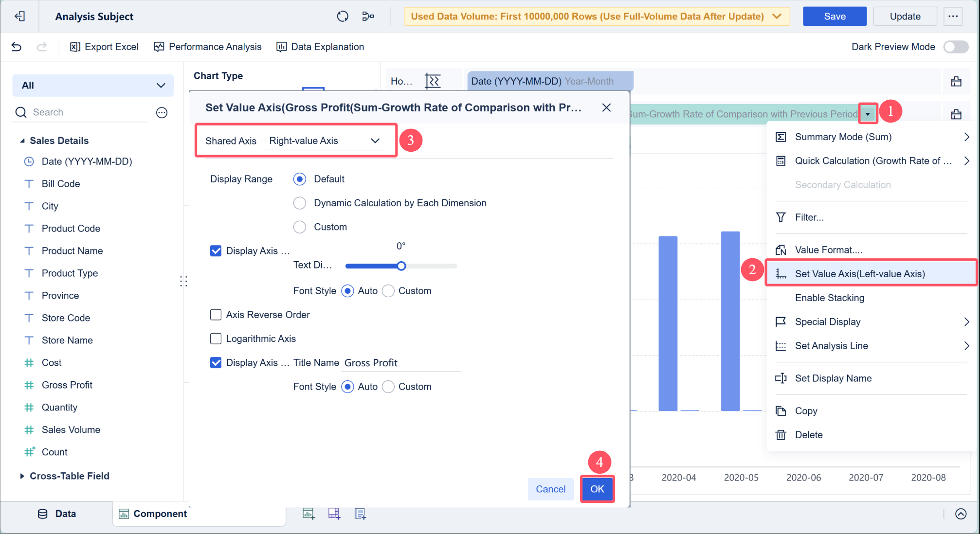Click the magnifier icon in the Search field
Screen dimensions: 980x534
(21, 112)
